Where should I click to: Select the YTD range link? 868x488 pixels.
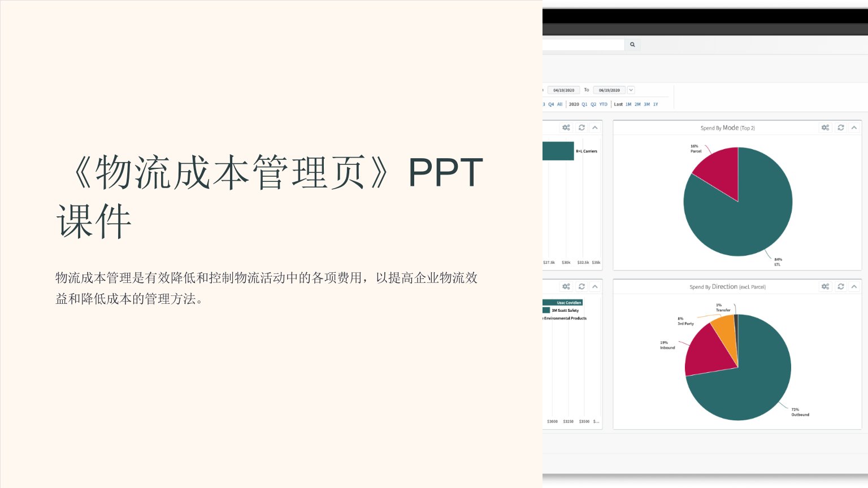(604, 104)
